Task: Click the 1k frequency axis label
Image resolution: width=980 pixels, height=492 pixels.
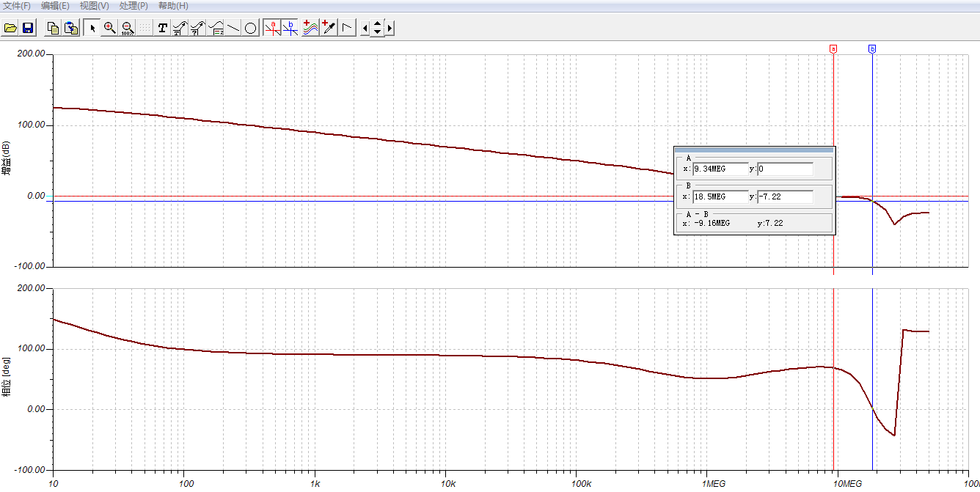Action: (315, 485)
